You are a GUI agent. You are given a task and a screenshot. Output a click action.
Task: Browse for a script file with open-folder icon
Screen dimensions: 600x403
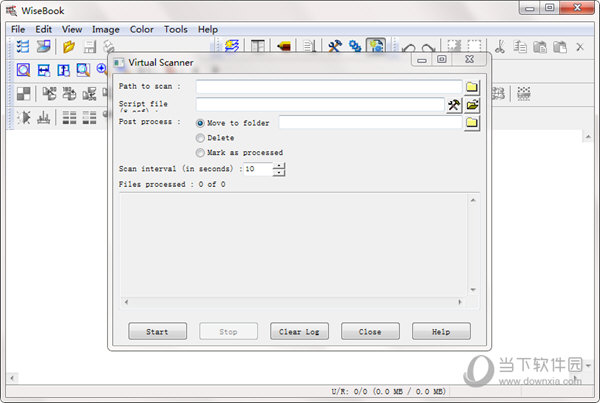click(x=472, y=105)
